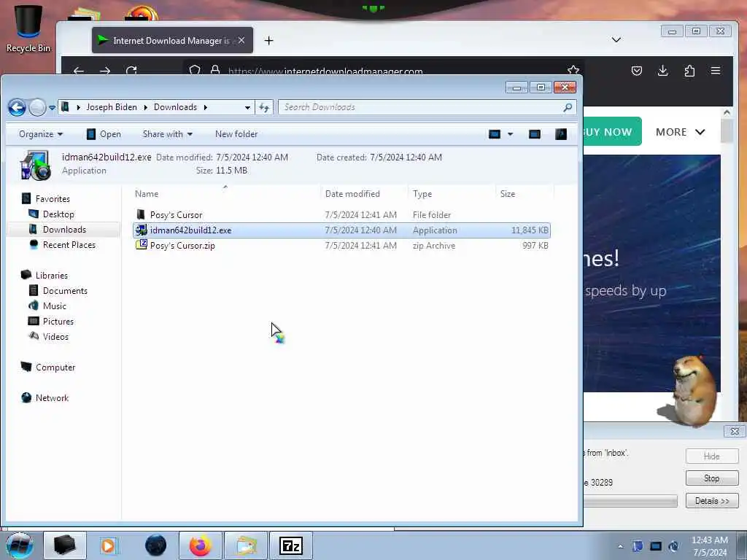Expand the arrow after Downloads breadcrumb
This screenshot has height=560, width=747.
tap(205, 108)
